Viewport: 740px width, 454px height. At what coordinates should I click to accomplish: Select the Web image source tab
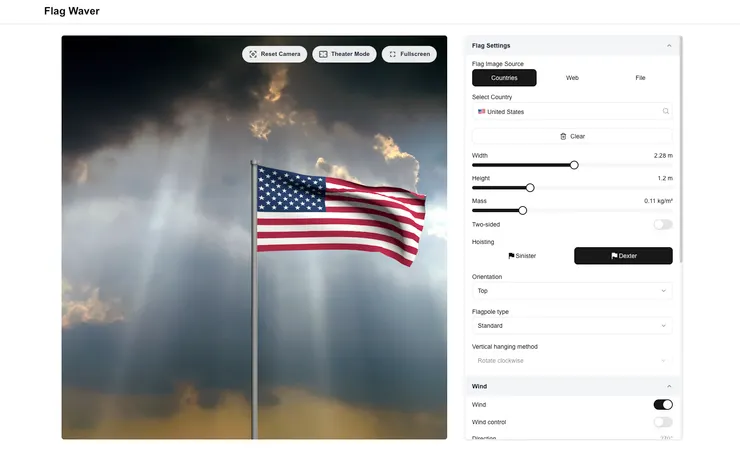point(572,78)
